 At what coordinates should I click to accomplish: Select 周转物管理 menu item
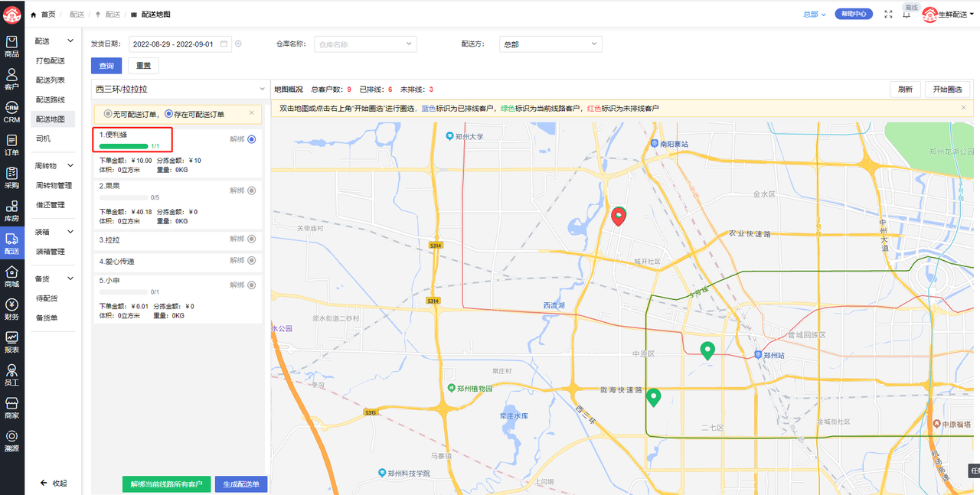pos(54,185)
